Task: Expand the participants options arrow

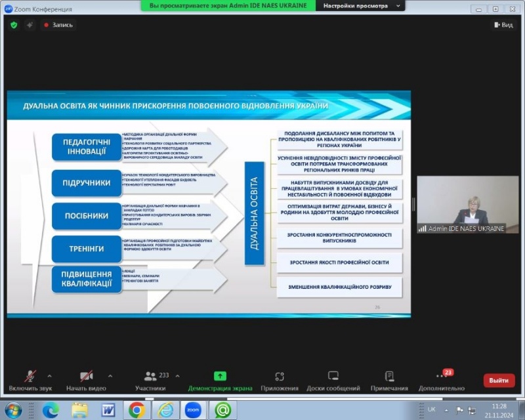Action: click(x=178, y=375)
